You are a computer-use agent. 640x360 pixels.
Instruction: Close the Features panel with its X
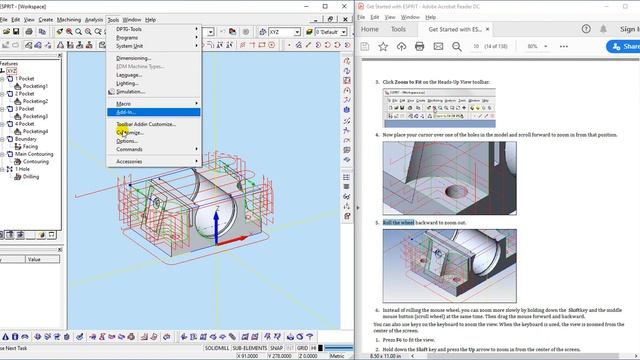[x=60, y=55]
